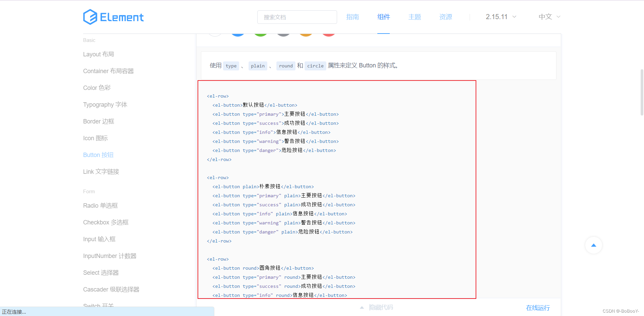Open the 资源 nav tab
Viewport: 644px width, 316px height.
(x=445, y=17)
